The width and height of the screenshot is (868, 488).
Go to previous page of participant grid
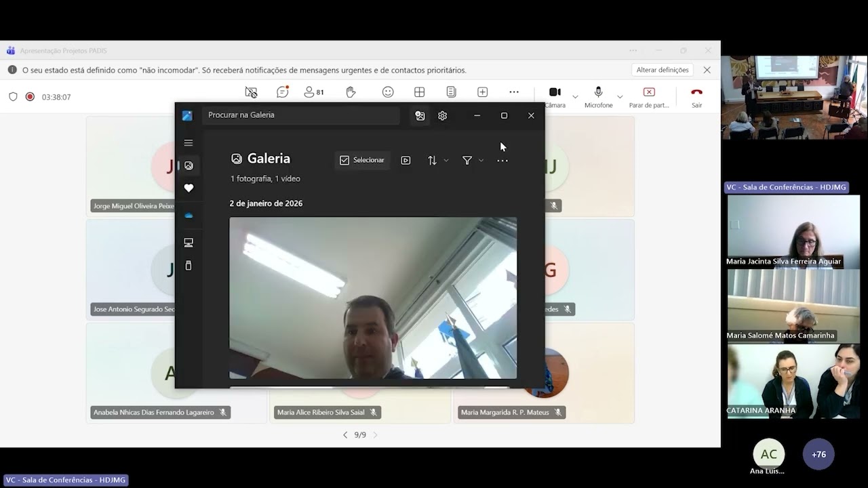point(345,435)
